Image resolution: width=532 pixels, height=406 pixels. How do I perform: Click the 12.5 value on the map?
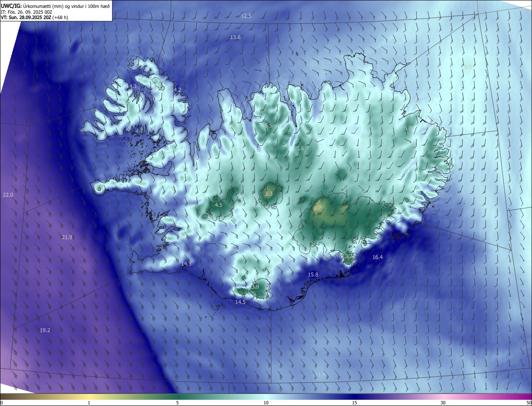click(246, 16)
